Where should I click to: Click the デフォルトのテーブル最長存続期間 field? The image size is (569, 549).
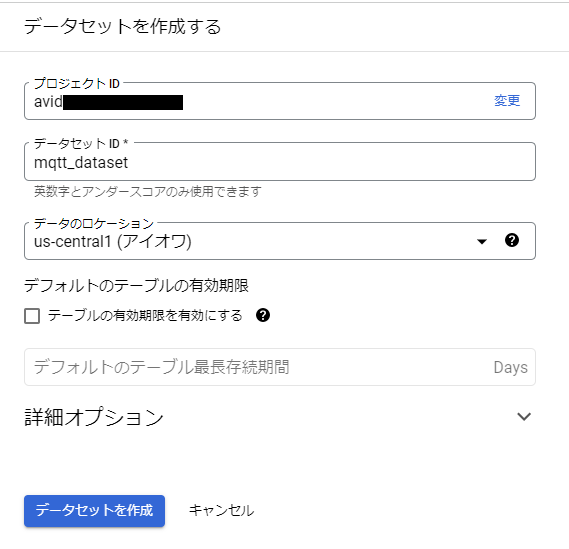pos(280,367)
